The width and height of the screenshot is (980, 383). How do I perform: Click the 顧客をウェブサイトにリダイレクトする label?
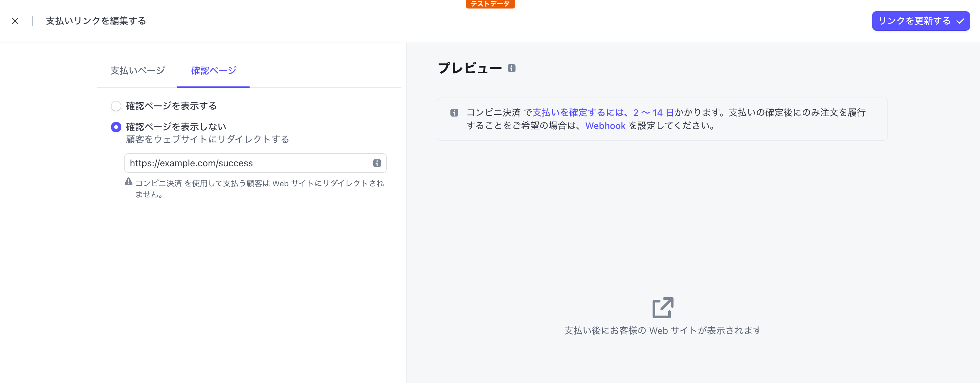[x=207, y=139]
